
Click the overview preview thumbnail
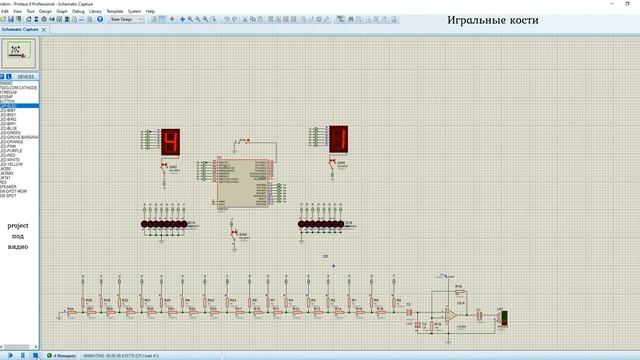tap(19, 53)
